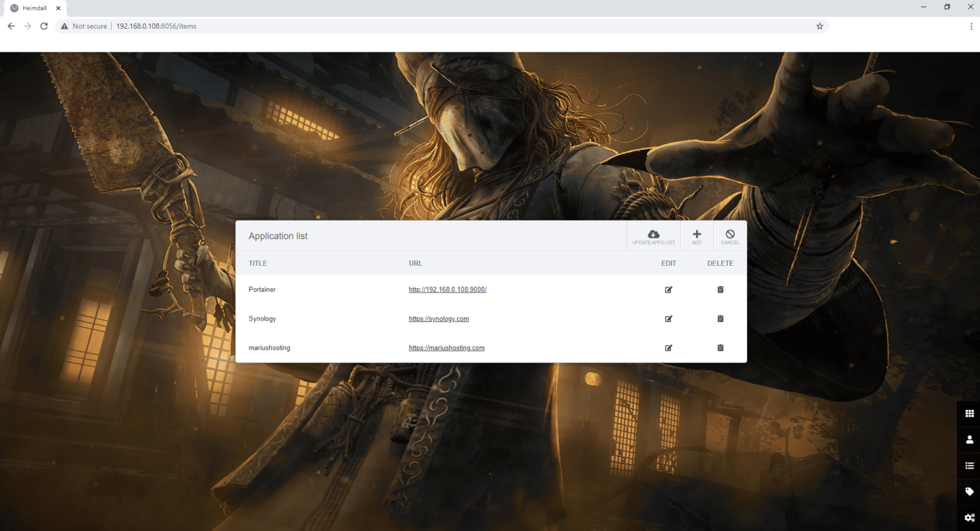The image size is (980, 531).
Task: Open settings gears icon in sidebar
Action: click(x=969, y=518)
